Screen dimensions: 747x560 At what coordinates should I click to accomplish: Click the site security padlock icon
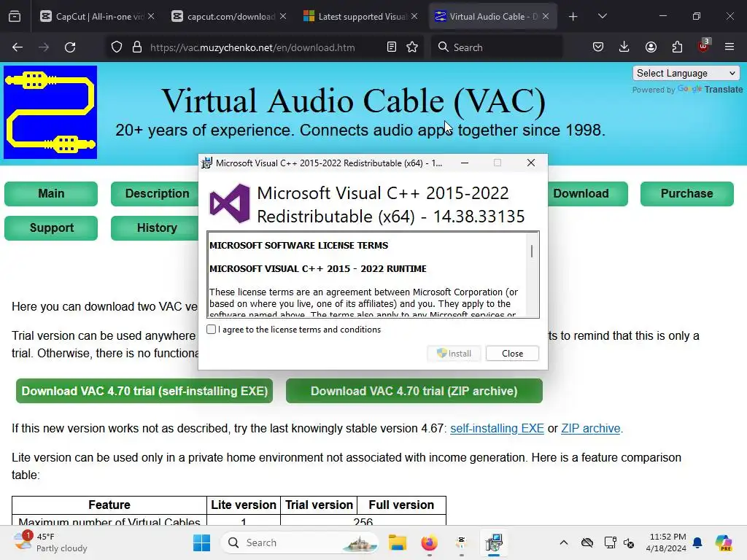point(137,47)
